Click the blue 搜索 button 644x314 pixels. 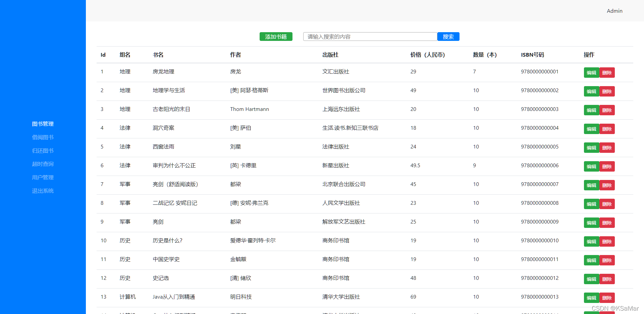pyautogui.click(x=448, y=37)
